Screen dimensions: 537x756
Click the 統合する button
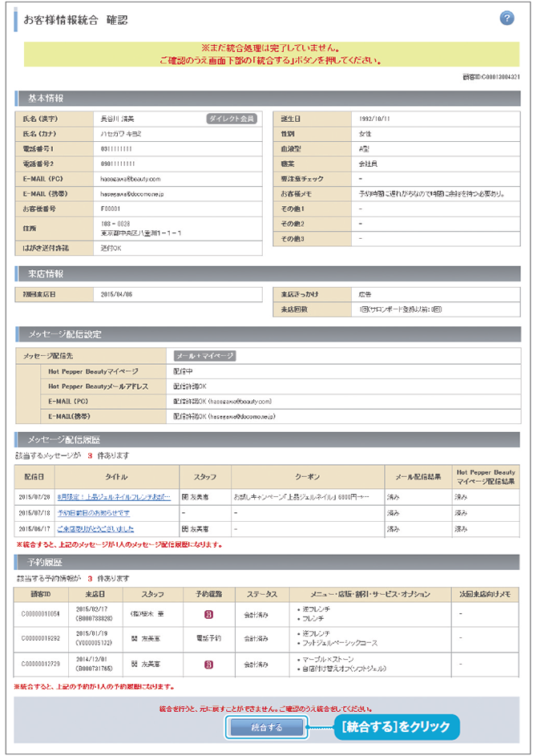coord(267,727)
